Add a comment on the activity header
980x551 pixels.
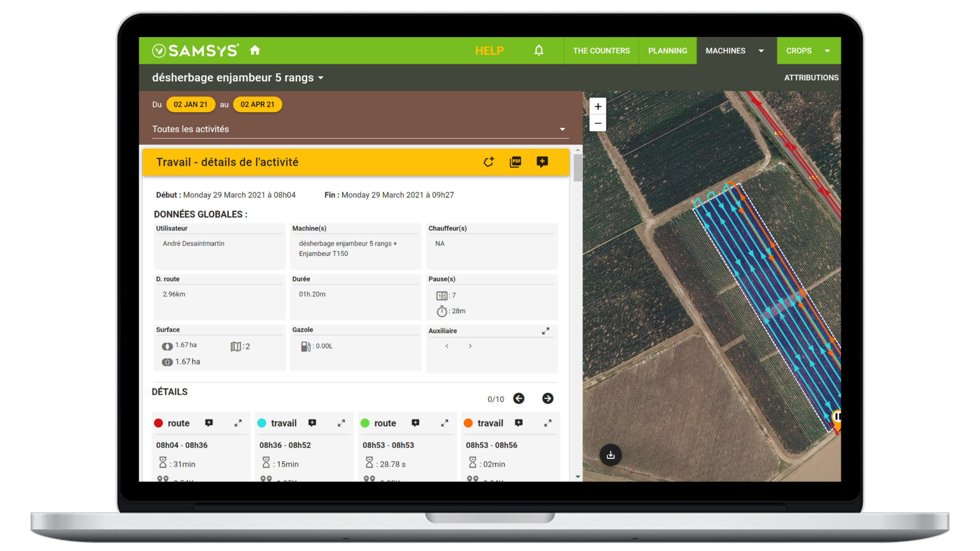tap(542, 162)
